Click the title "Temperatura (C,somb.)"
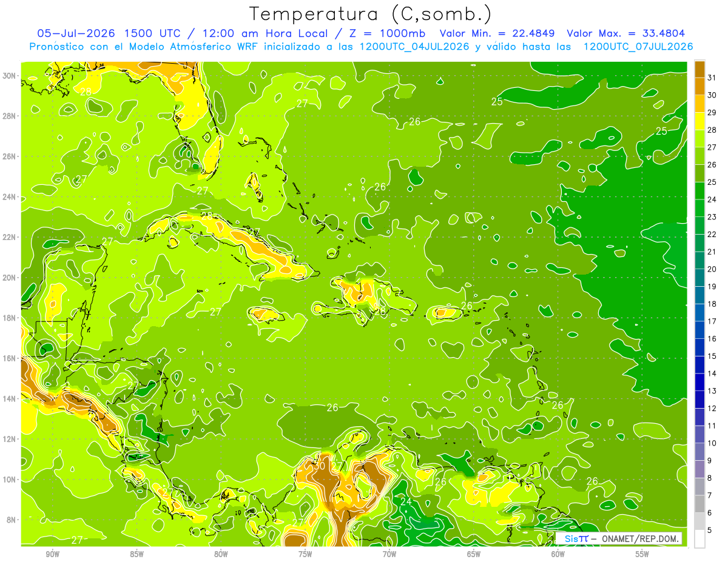Screen dimensions: 728x562 pyautogui.click(x=371, y=14)
